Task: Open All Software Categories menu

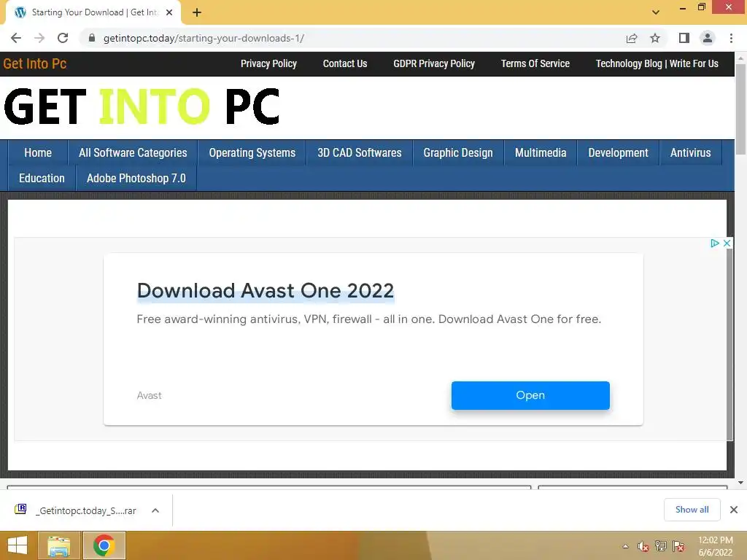Action: point(133,153)
